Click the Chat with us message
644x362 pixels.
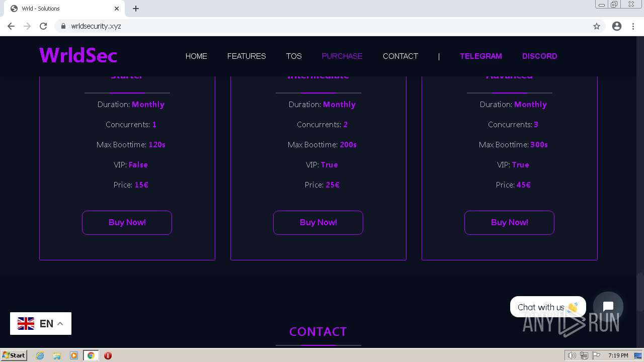tap(548, 307)
